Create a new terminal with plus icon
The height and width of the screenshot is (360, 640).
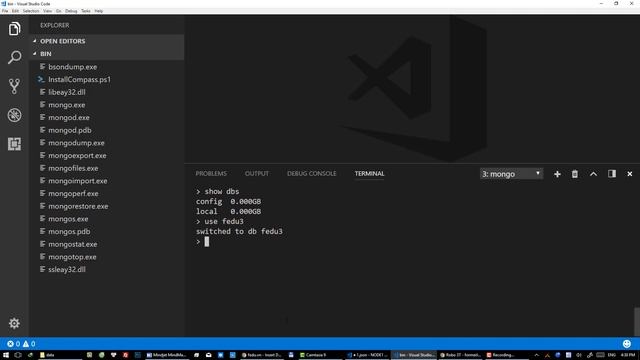pos(557,174)
